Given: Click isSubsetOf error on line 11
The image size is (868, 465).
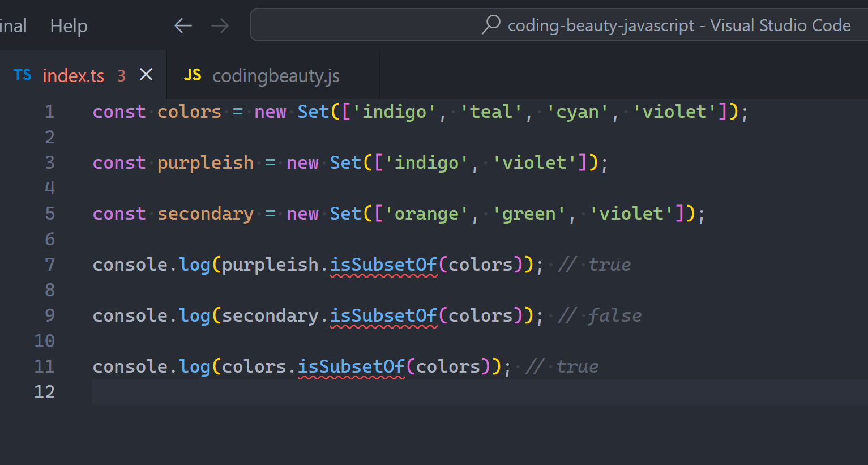Looking at the screenshot, I should tap(351, 366).
